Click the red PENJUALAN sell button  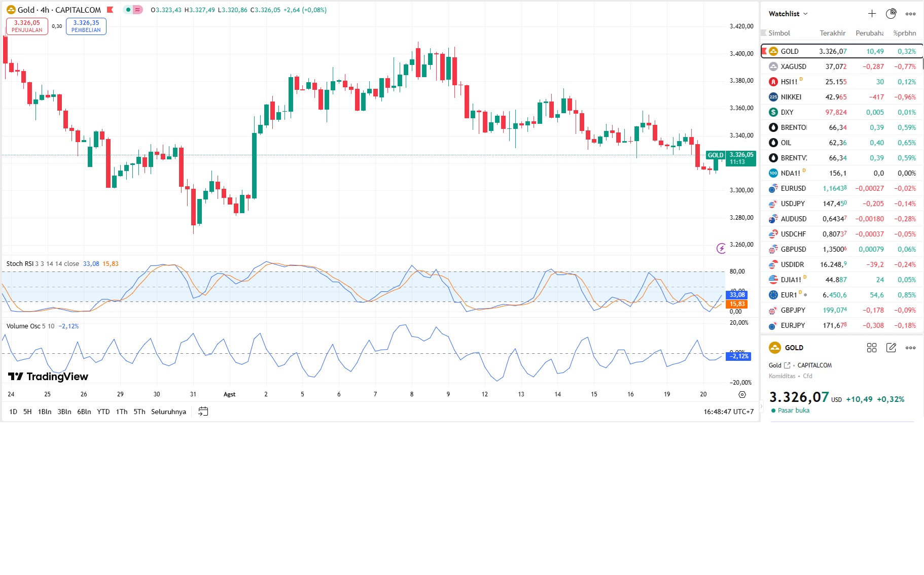tap(27, 26)
